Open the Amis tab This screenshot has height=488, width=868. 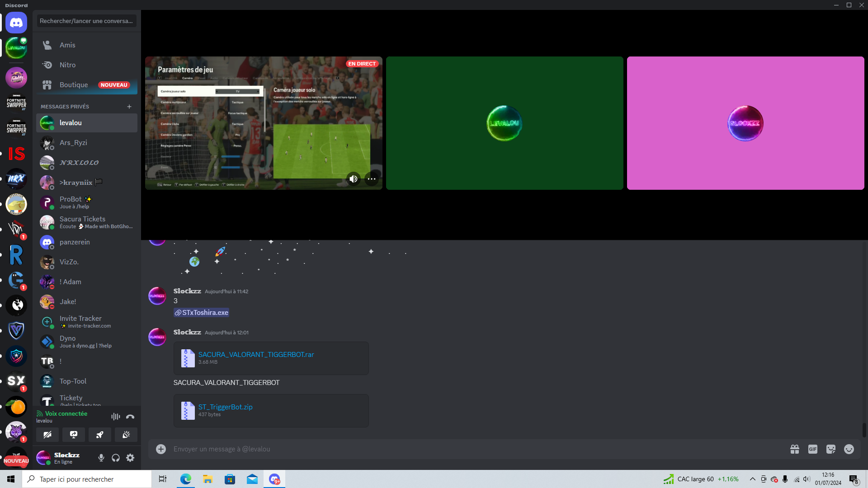(87, 45)
